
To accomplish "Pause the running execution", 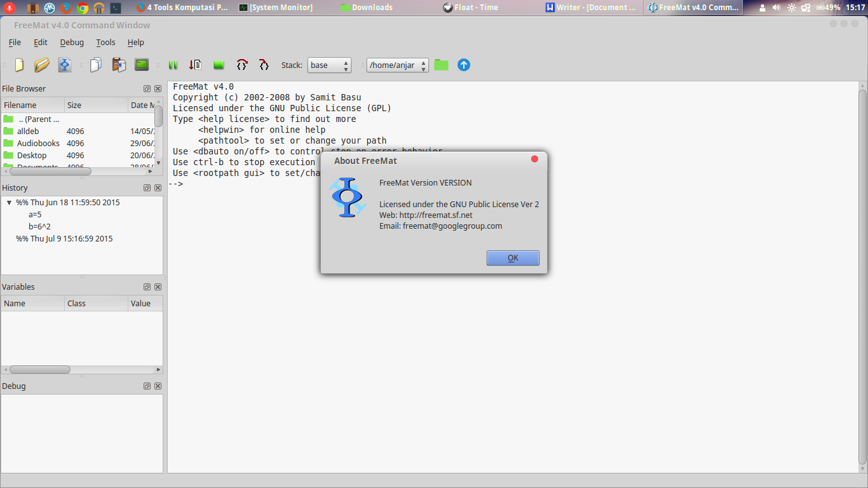I will click(x=173, y=64).
